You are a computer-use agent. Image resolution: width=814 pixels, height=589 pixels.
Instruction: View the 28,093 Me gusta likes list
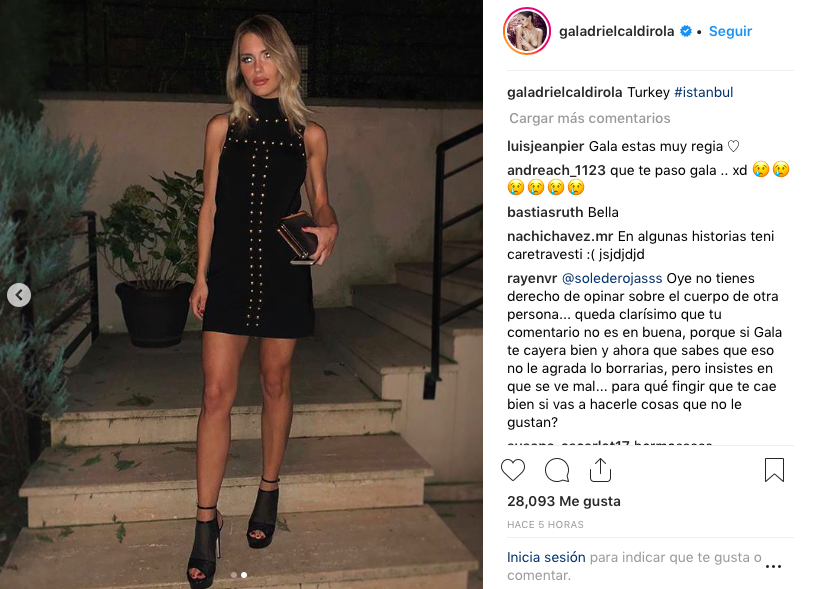click(x=564, y=501)
